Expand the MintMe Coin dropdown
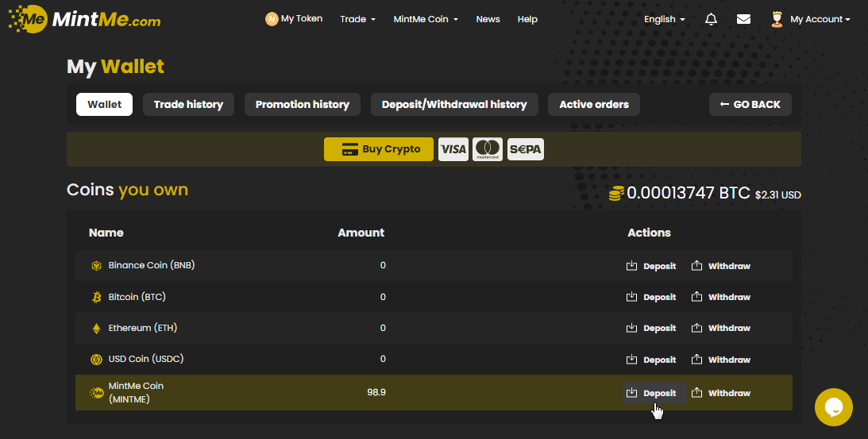Viewport: 868px width, 439px height. (x=426, y=19)
